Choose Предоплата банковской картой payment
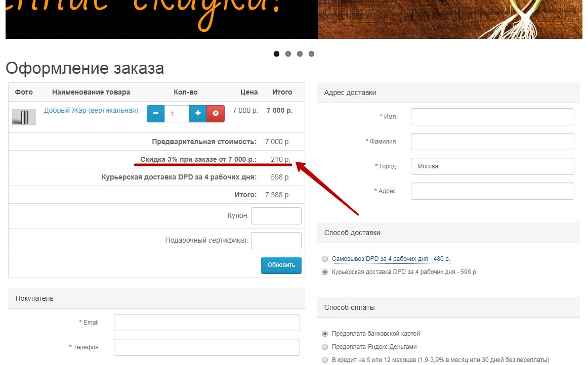This screenshot has height=365, width=588. tap(325, 334)
